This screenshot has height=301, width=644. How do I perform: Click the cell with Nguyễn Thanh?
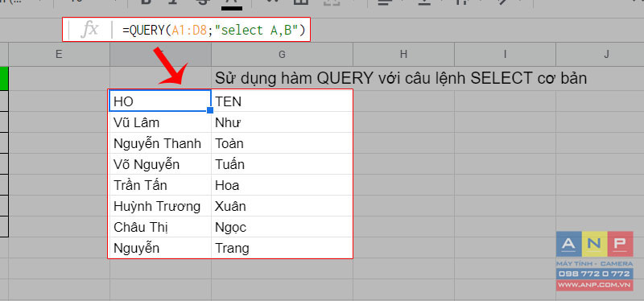(160, 143)
